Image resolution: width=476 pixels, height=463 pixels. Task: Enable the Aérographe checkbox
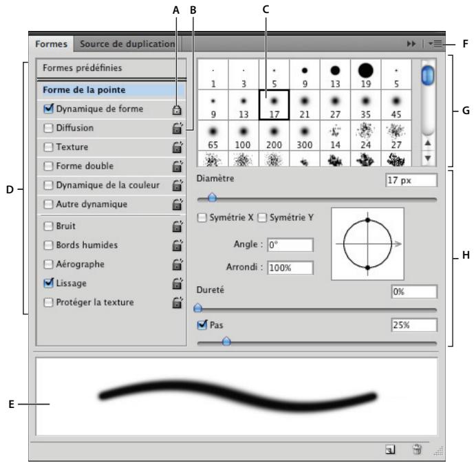click(48, 264)
